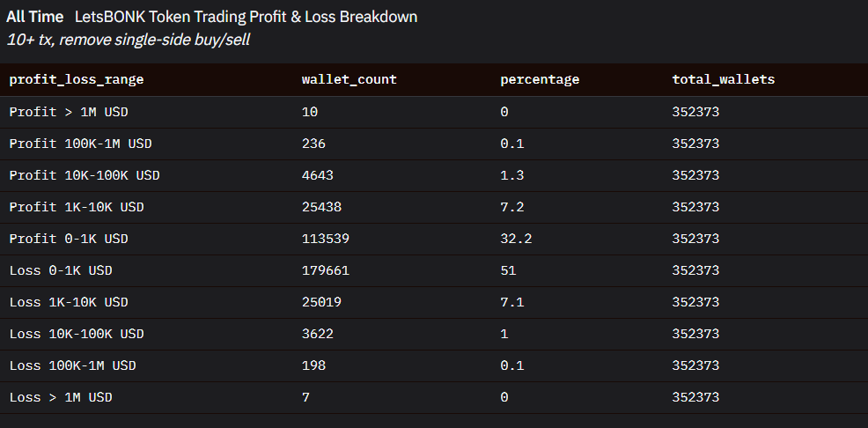Select wallet count value 4643
The height and width of the screenshot is (428, 868).
pyautogui.click(x=317, y=175)
